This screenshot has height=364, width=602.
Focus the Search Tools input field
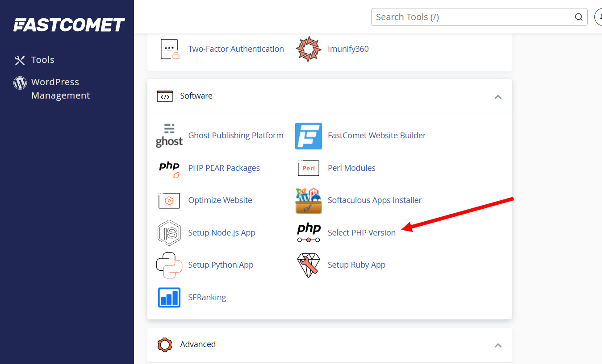479,17
